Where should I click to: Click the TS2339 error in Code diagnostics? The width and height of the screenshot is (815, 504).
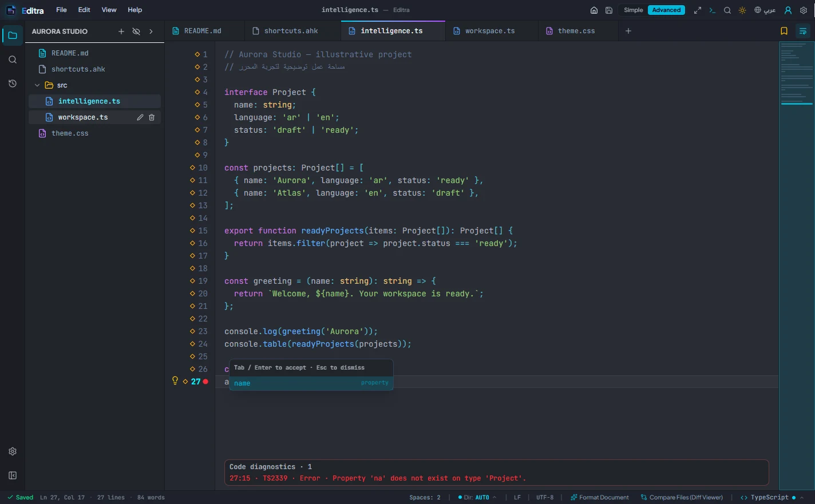pyautogui.click(x=378, y=478)
